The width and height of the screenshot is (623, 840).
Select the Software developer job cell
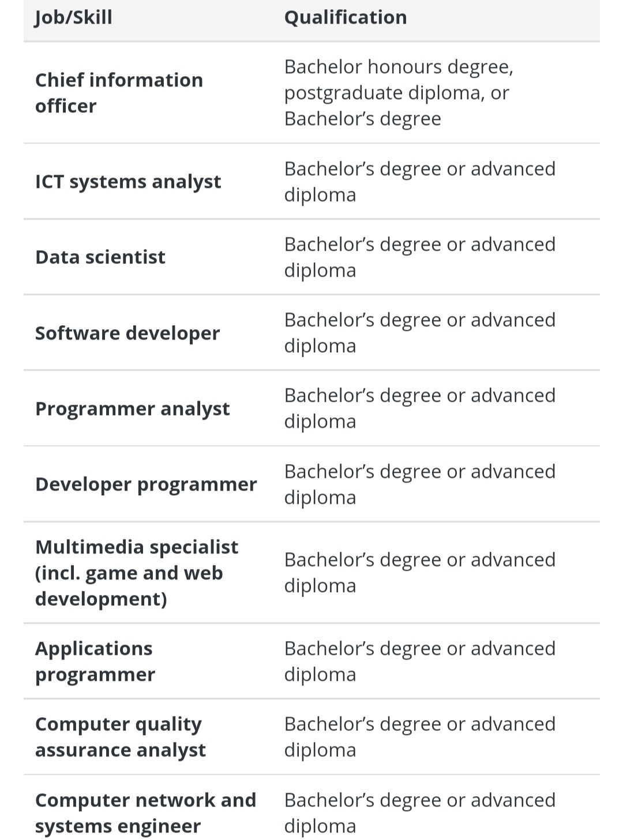[x=127, y=333]
